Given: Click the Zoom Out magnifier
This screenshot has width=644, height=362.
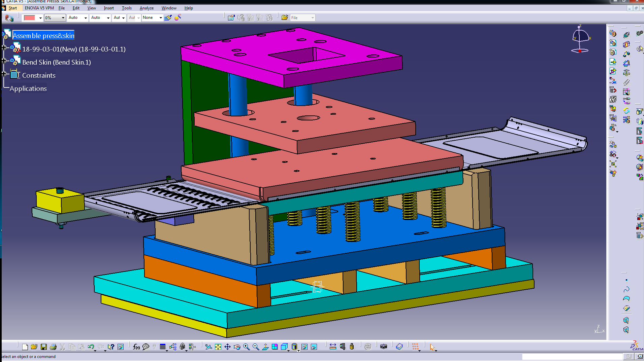Looking at the screenshot, I should [x=256, y=347].
